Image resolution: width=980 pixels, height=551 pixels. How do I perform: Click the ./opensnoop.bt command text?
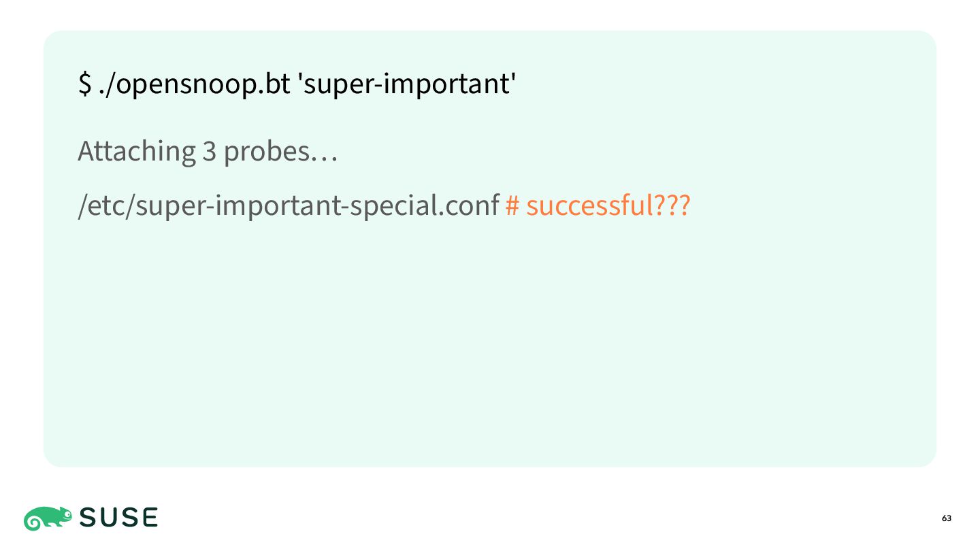coord(194,84)
